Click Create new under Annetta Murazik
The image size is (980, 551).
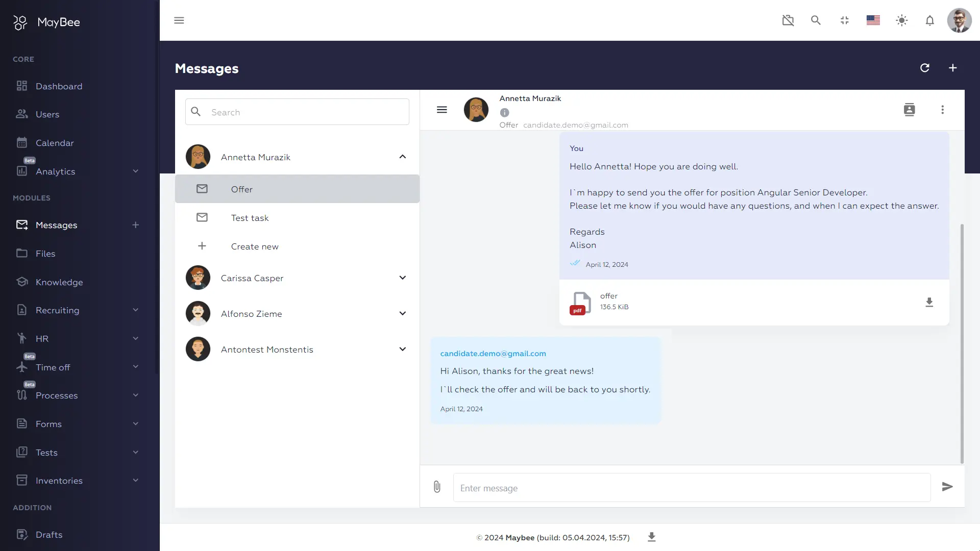[254, 246]
